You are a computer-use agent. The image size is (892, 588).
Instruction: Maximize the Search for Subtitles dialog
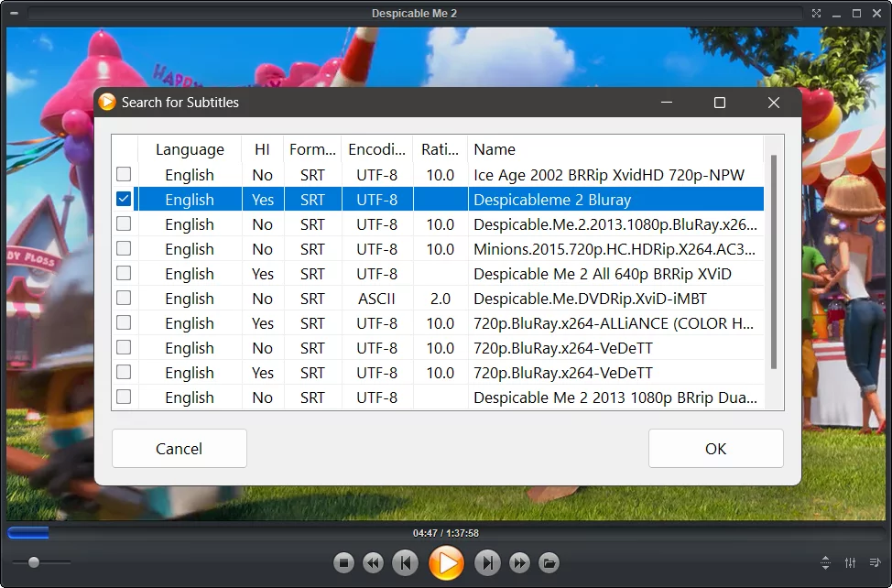click(720, 103)
